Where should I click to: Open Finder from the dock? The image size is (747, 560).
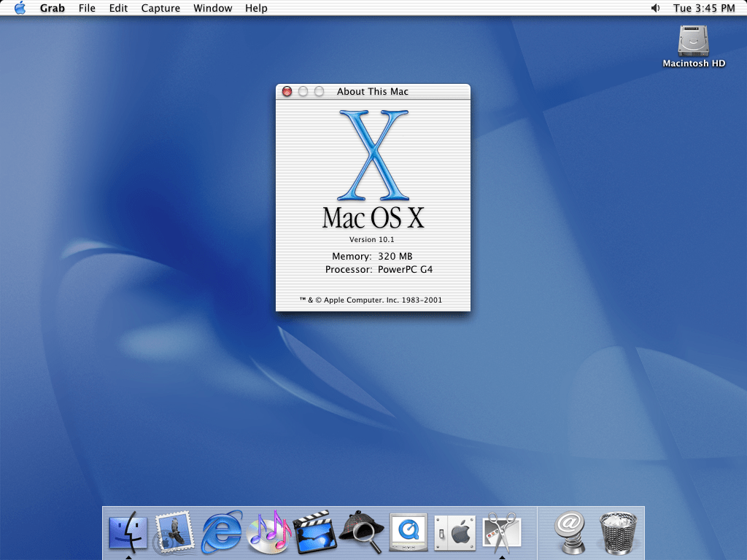point(128,534)
